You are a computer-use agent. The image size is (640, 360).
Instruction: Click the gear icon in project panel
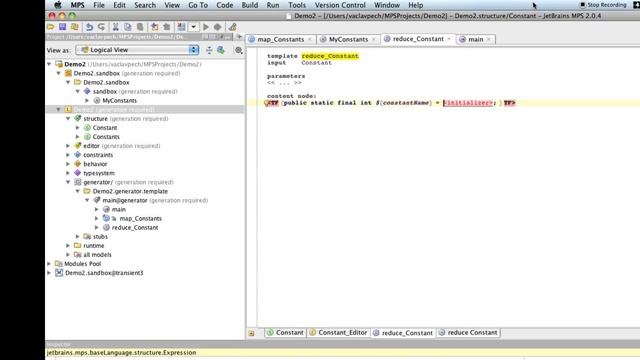tap(238, 50)
